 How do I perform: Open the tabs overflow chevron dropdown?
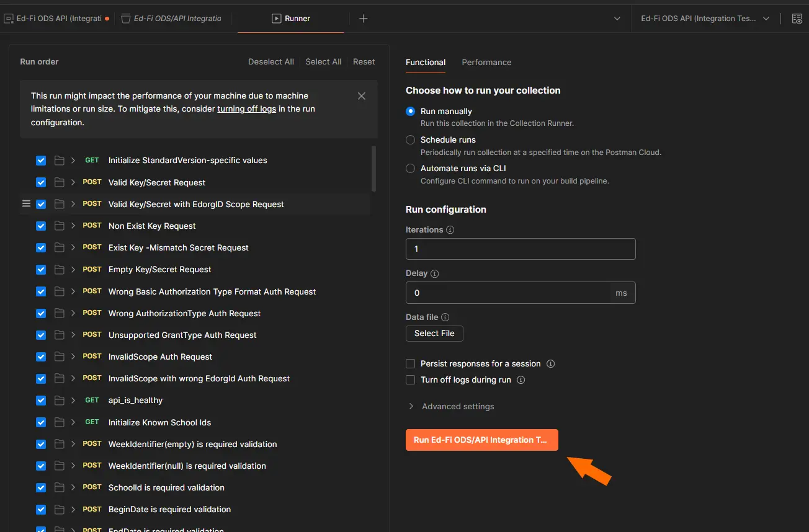(x=617, y=19)
